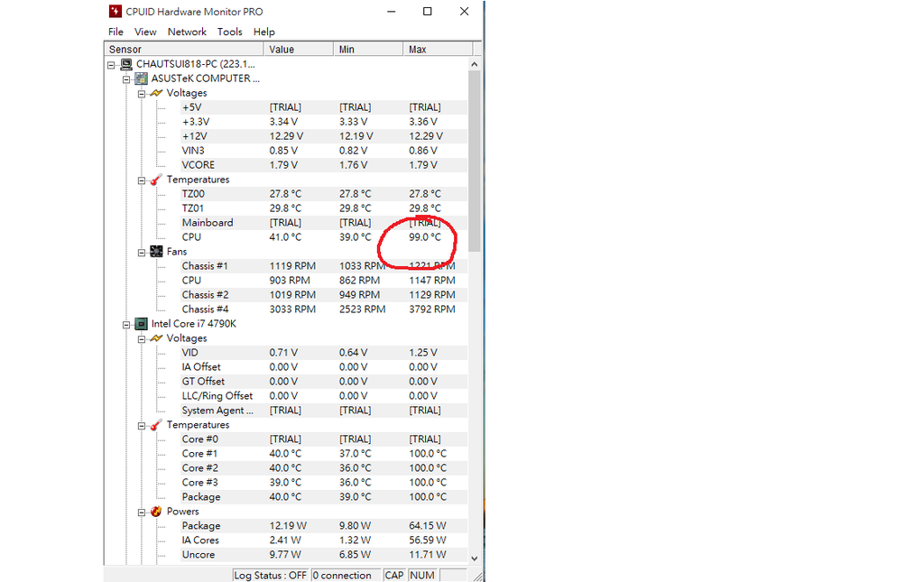Click the CPUID Hardware Monitor title bar icon
Image resolution: width=924 pixels, height=582 pixels.
(115, 11)
